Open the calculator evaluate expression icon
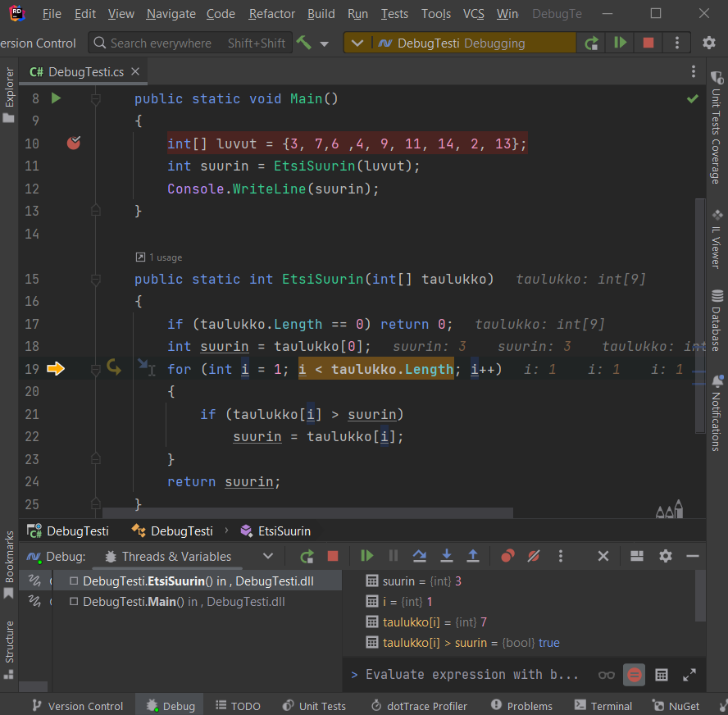The image size is (728, 715). coord(662,675)
